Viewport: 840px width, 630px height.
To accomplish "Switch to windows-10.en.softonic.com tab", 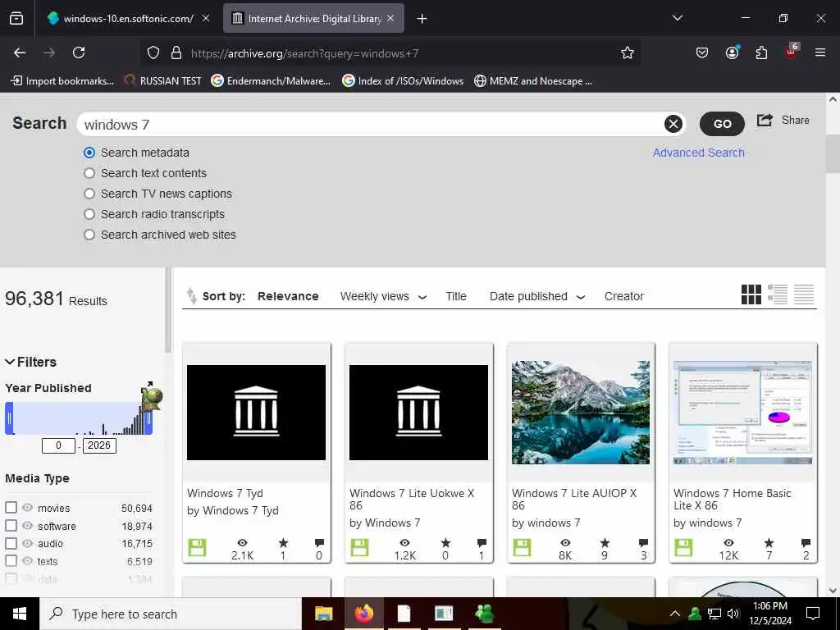I will pos(129,19).
